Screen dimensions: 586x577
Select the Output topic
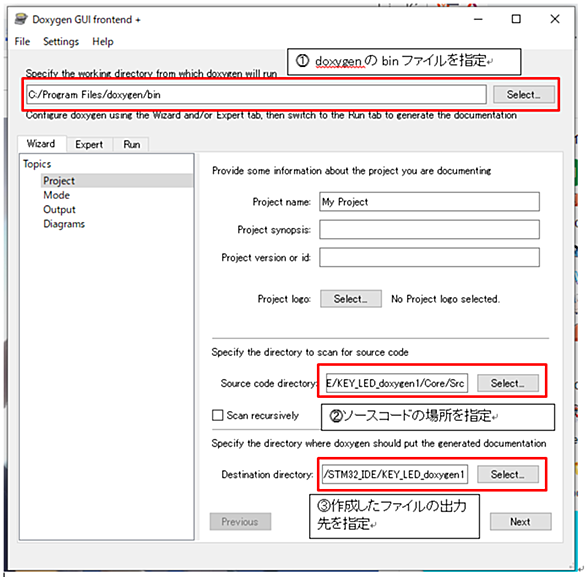(59, 210)
